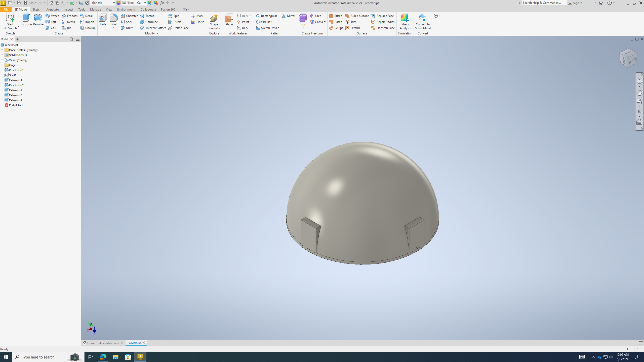This screenshot has height=362, width=644.
Task: Switch to the Inspect tab
Action: point(68,9)
